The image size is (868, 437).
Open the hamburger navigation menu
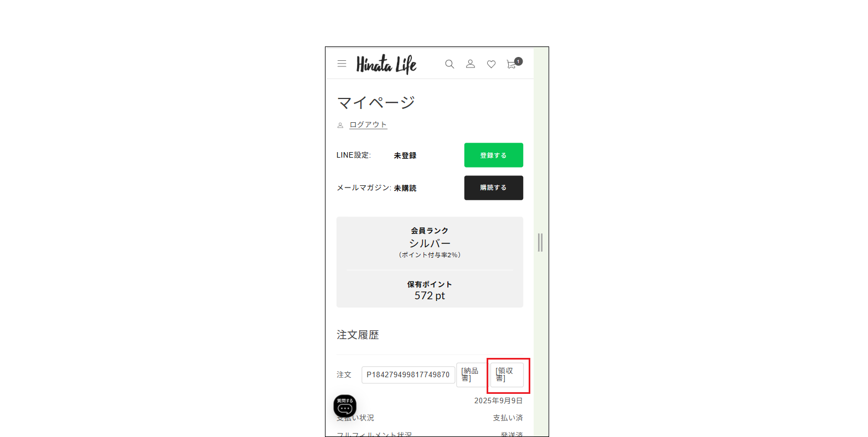342,64
